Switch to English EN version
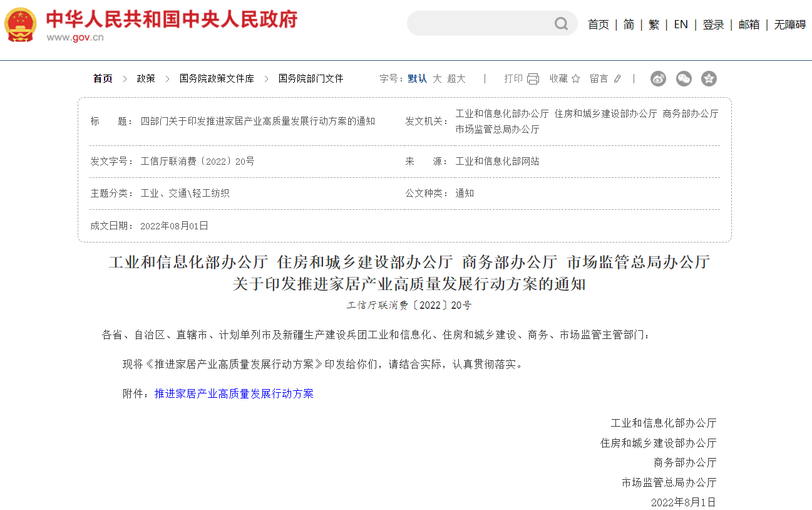 tap(681, 24)
